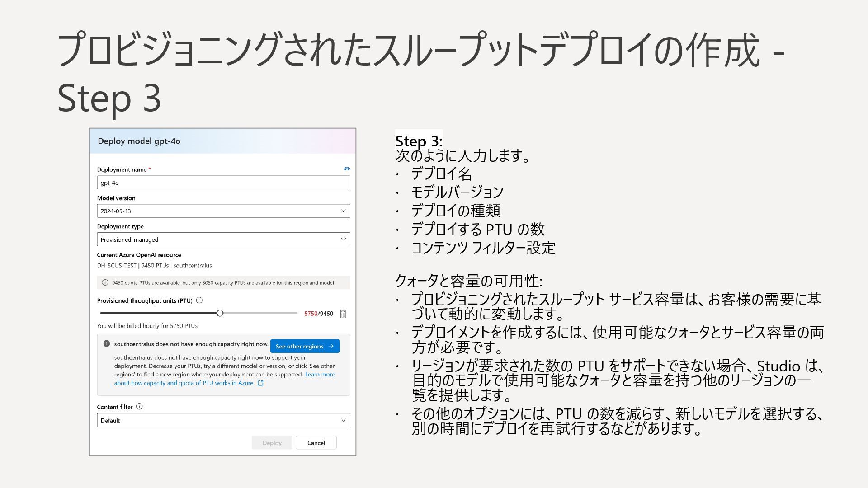
Task: Click the info icon next to Provisioned throughput units
Action: [x=199, y=300]
